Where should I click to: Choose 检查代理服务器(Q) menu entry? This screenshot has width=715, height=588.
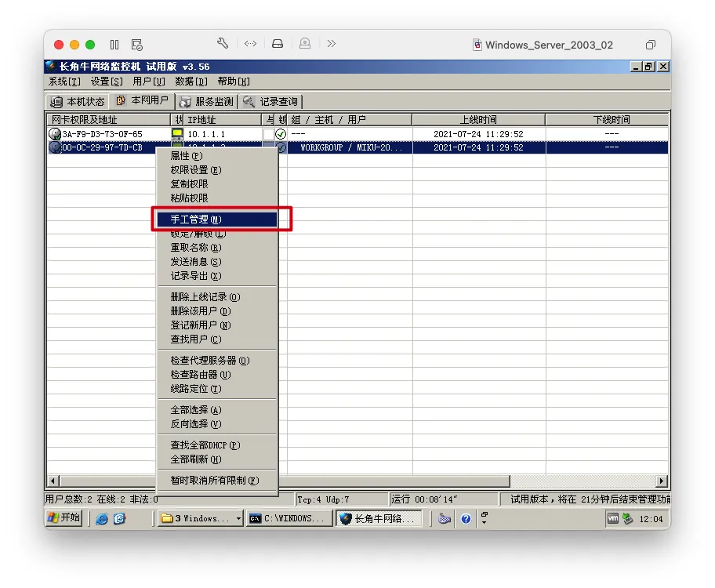(217, 361)
